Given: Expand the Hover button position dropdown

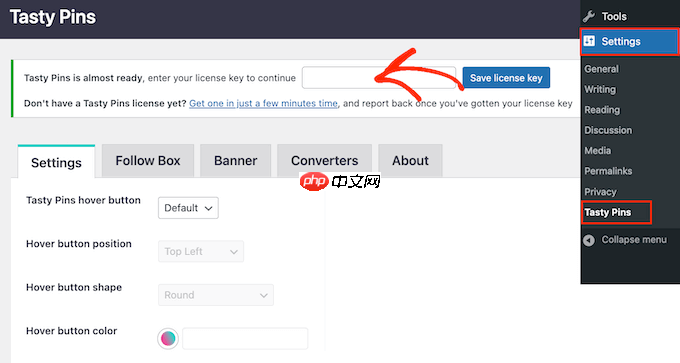Looking at the screenshot, I should [201, 252].
